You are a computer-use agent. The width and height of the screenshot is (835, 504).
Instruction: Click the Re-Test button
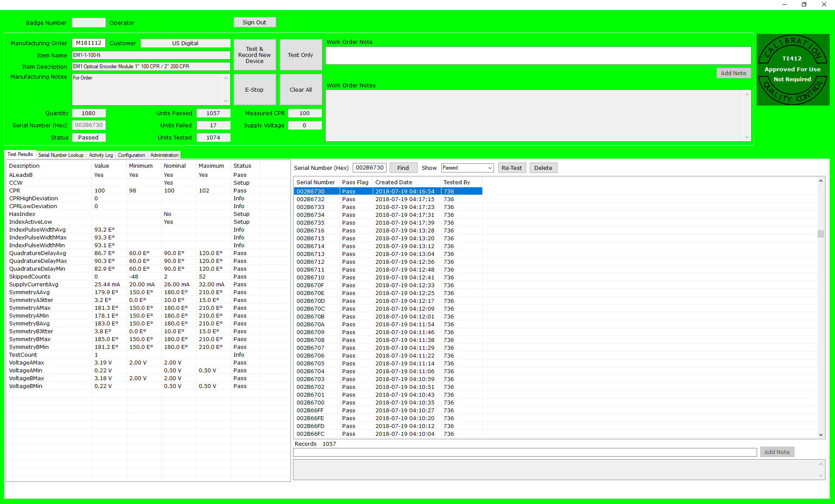click(x=511, y=167)
